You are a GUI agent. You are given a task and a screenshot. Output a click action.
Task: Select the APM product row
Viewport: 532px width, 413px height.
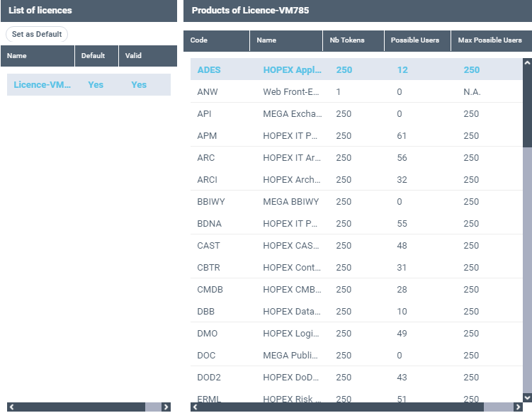(354, 135)
